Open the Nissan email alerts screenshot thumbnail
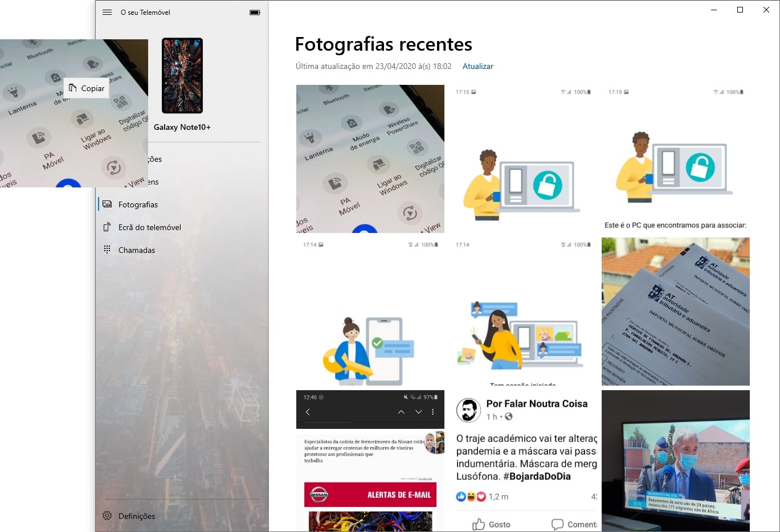 tap(370, 461)
